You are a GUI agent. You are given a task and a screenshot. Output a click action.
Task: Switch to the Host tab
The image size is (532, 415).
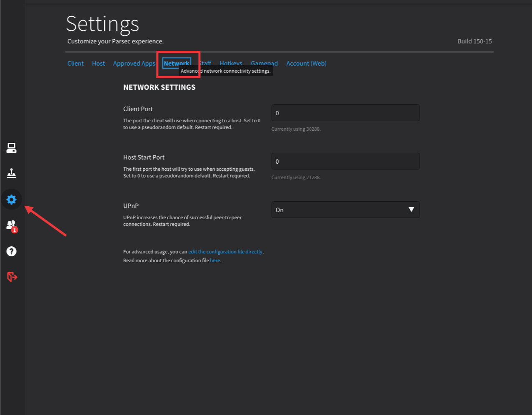98,63
